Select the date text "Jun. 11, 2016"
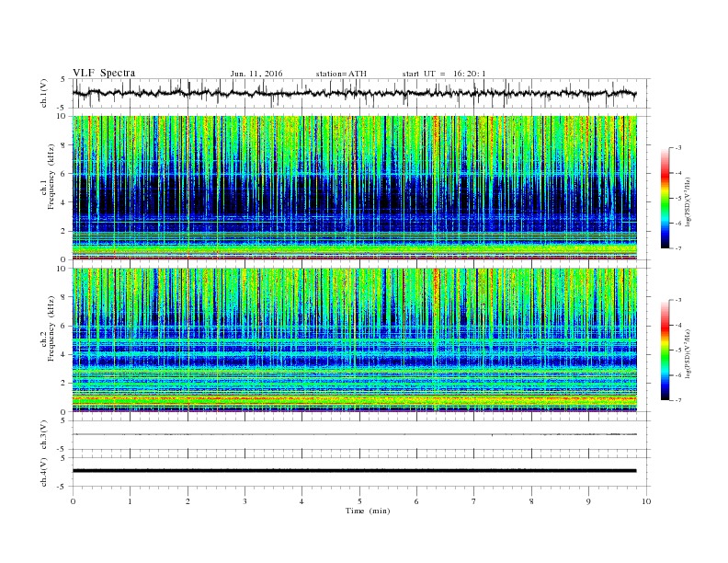The width and height of the screenshot is (728, 563). coord(256,74)
